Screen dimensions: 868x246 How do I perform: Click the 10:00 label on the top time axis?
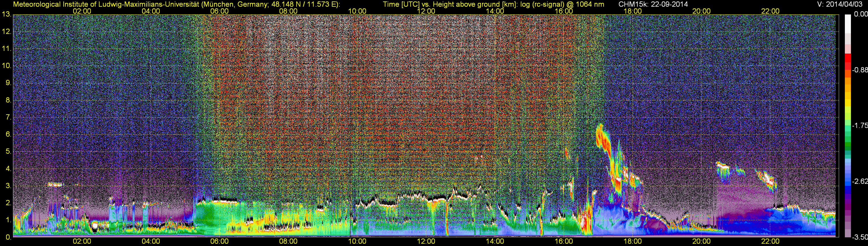(x=357, y=11)
